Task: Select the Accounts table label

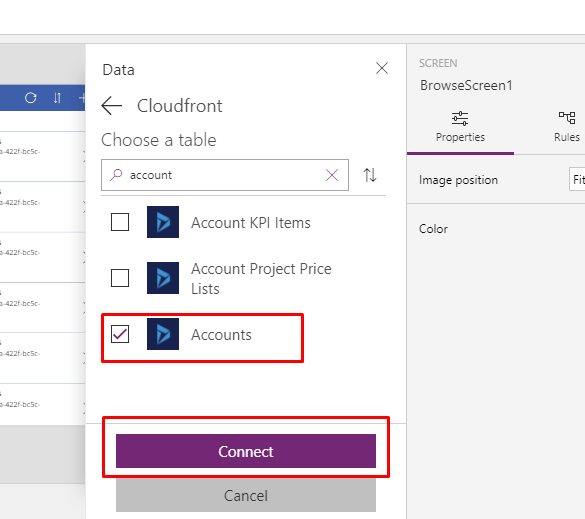Action: (221, 335)
